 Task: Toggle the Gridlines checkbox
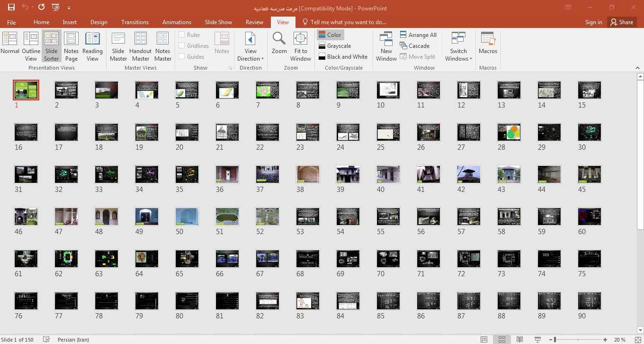(182, 45)
